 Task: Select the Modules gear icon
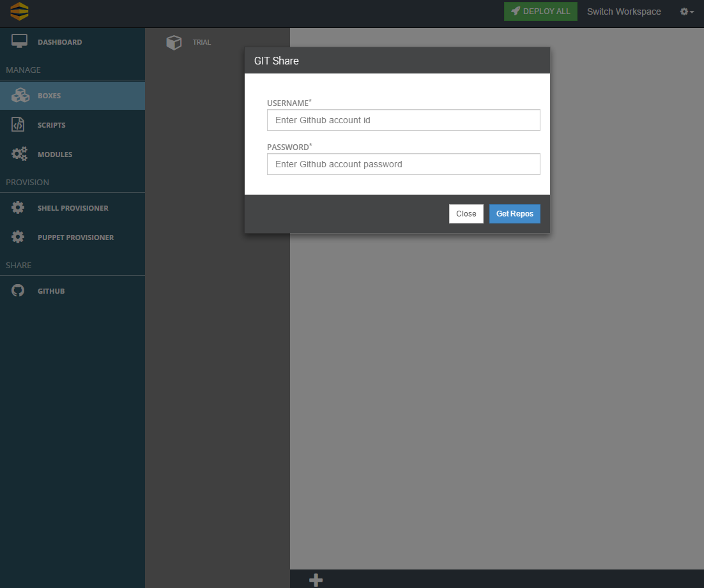click(x=19, y=154)
